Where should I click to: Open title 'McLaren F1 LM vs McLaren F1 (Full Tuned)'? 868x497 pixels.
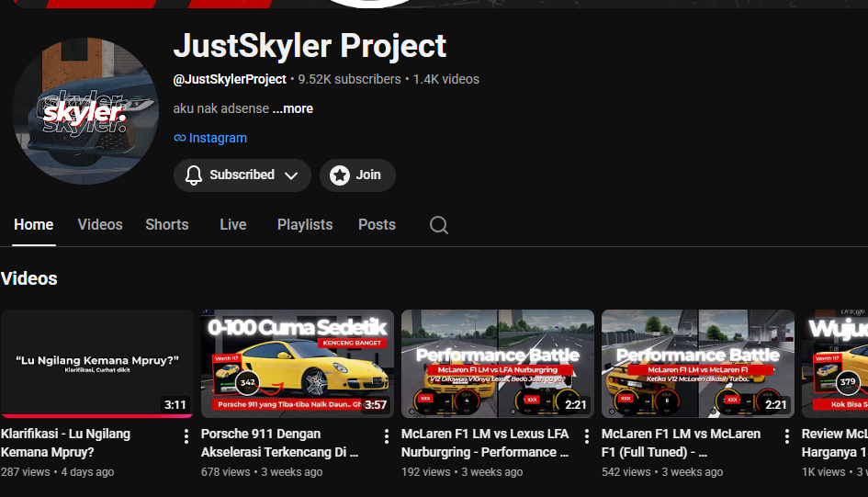681,443
